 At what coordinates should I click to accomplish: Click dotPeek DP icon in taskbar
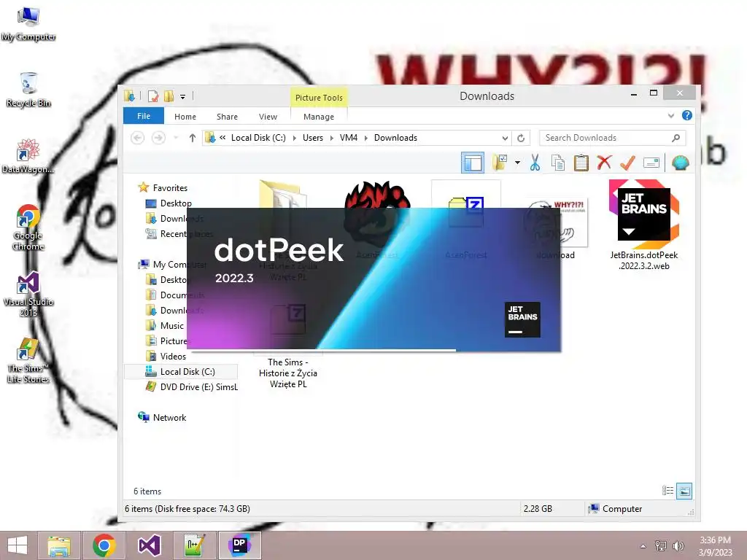(x=239, y=545)
